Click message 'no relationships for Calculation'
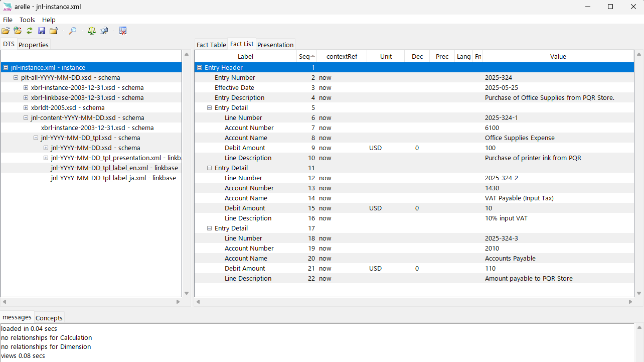 pos(47,337)
